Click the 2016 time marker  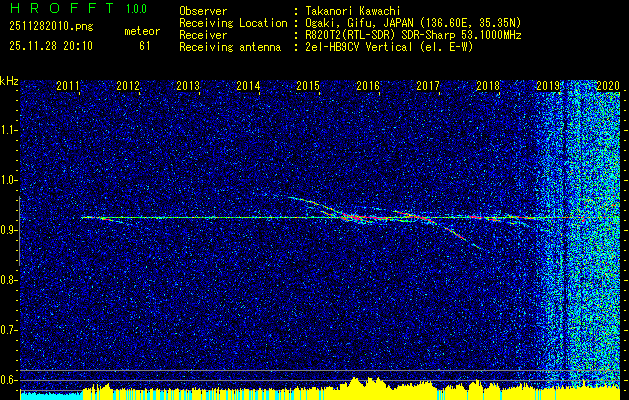(x=368, y=85)
